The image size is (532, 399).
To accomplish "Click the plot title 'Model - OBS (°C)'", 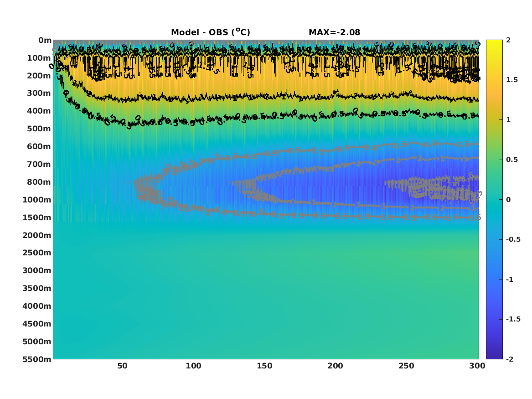I will click(210, 32).
